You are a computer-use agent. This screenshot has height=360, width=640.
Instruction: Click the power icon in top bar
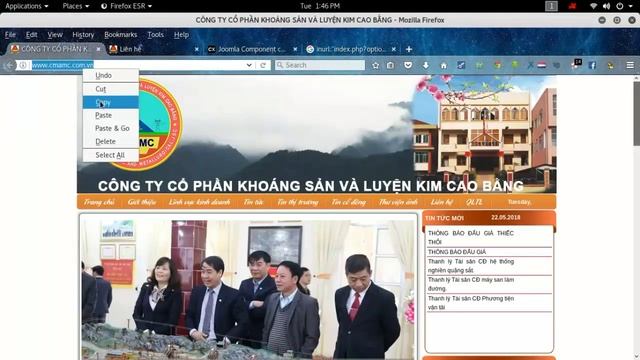620,6
